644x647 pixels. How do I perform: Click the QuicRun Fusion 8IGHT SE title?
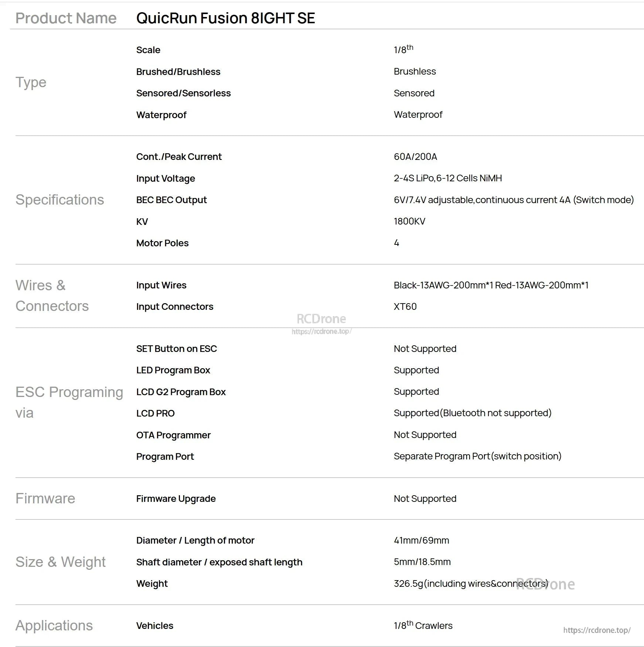click(225, 18)
